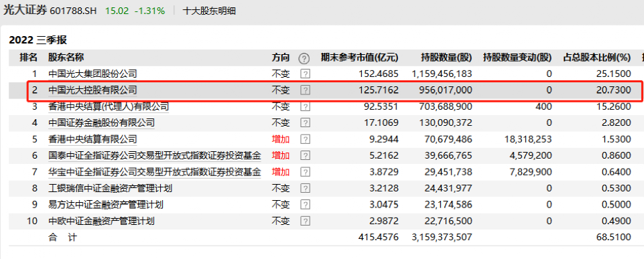The height and width of the screenshot is (259, 644).
Task: Click question mark icon in 工银瑞信 row
Action: [x=305, y=189]
